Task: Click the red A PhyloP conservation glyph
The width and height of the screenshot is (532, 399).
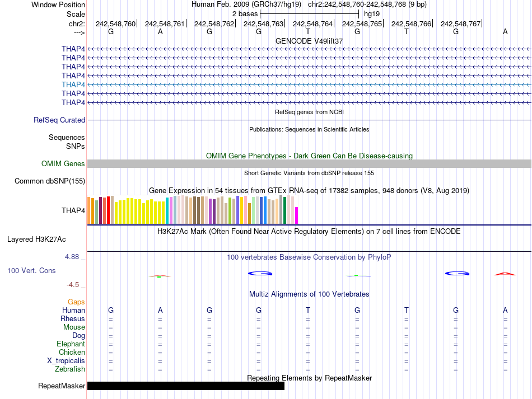Action: tap(505, 274)
